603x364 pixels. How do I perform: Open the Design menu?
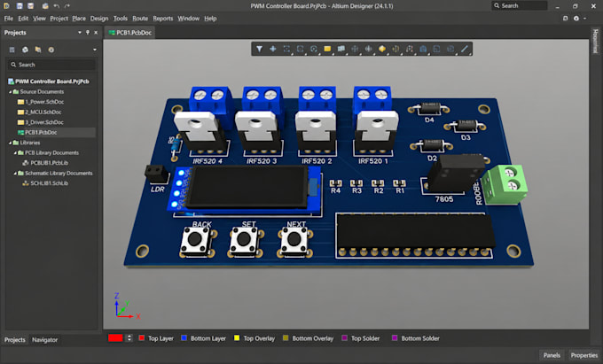[99, 19]
